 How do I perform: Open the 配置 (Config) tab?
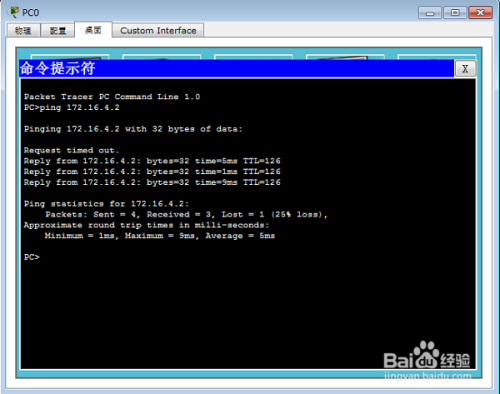58,31
